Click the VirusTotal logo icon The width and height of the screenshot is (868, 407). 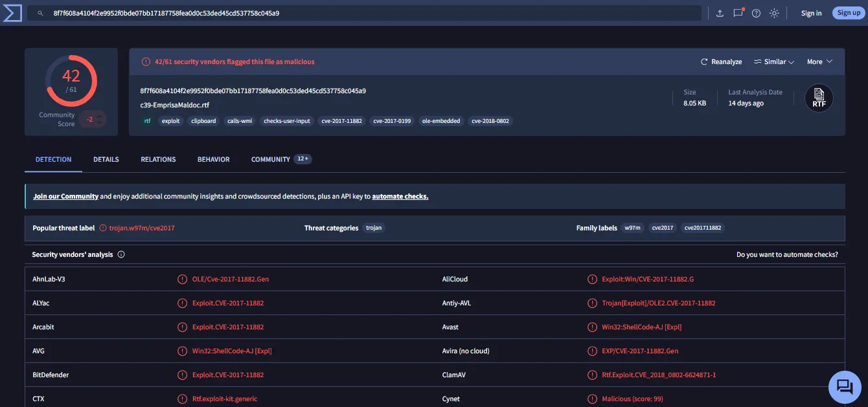[x=12, y=13]
